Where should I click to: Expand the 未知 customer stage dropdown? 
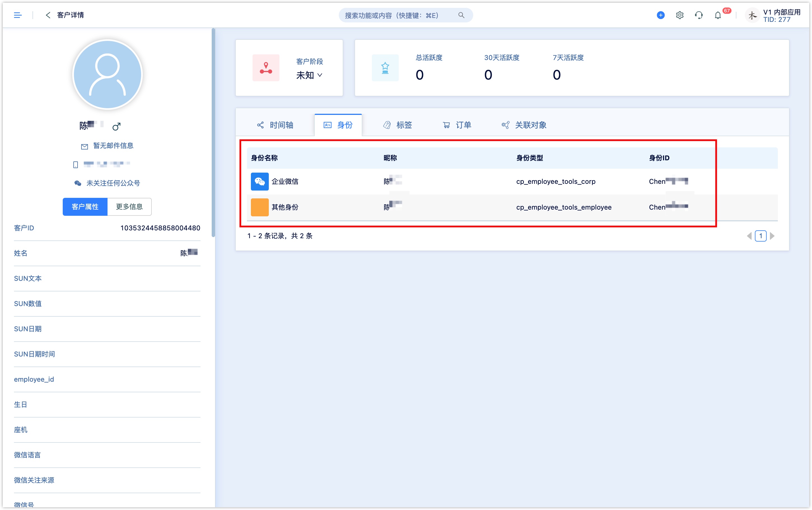[x=310, y=75]
